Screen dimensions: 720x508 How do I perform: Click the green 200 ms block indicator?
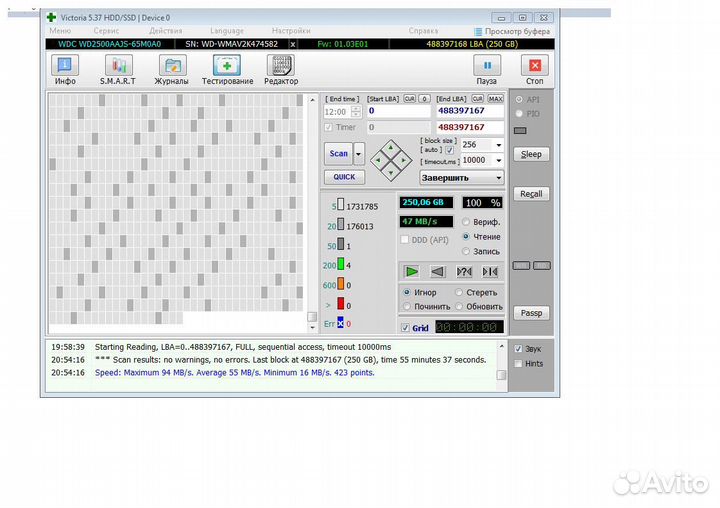pos(341,264)
